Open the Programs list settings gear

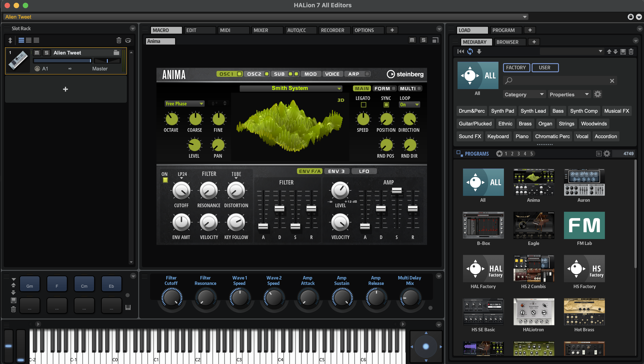point(607,154)
